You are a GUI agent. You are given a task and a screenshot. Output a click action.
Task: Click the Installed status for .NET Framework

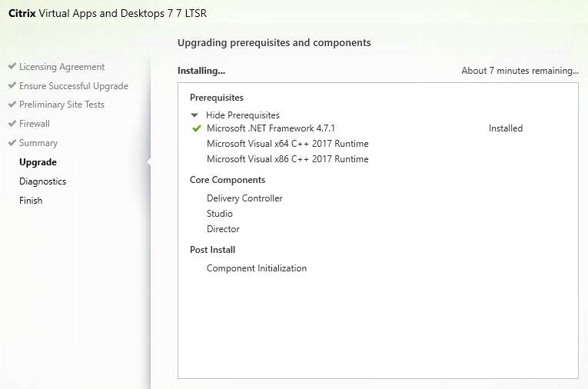(506, 128)
